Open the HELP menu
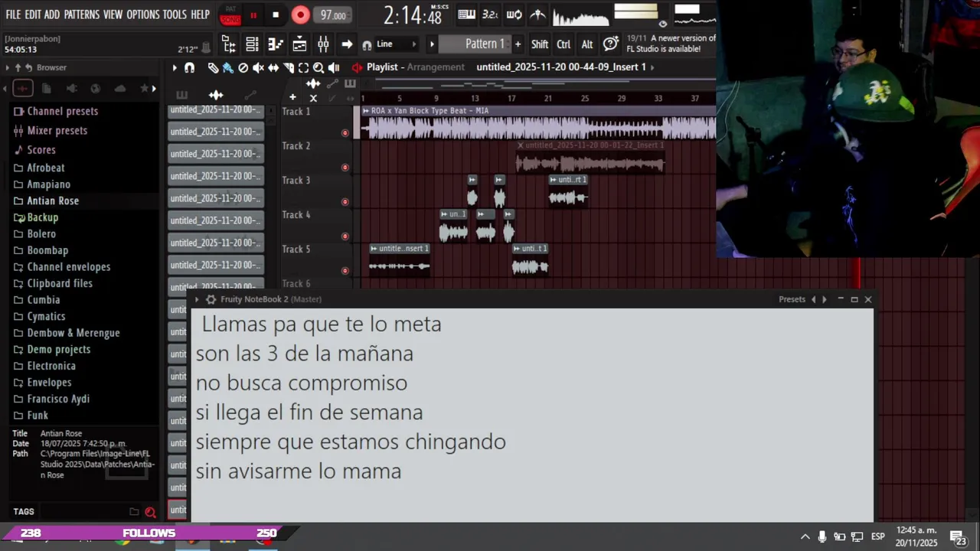 click(x=201, y=15)
